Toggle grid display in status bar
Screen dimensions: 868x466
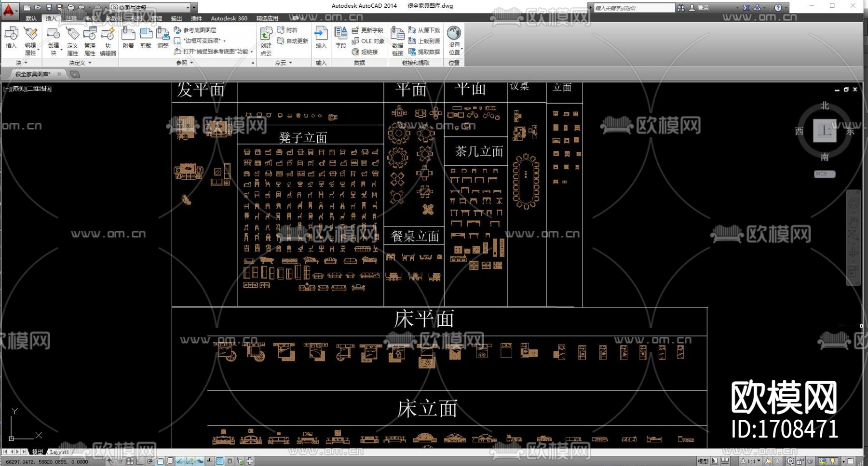130,461
